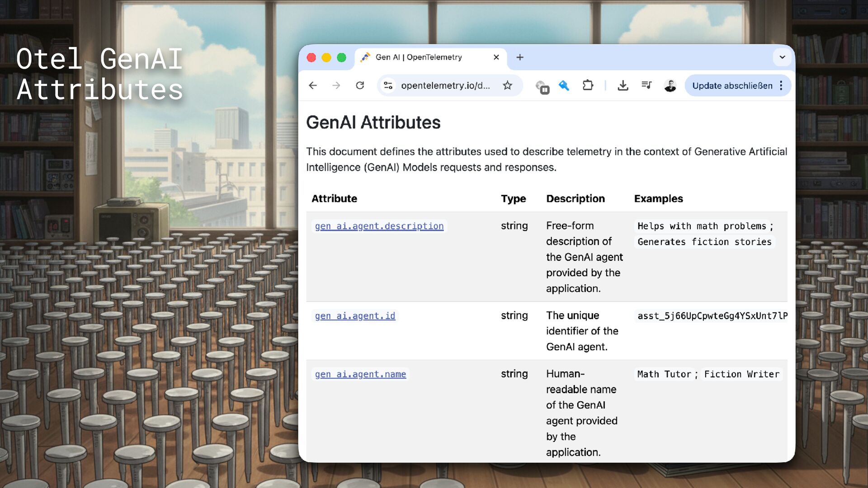Open the extensions puzzle icon
Screen dimensions: 868x488
(x=588, y=85)
